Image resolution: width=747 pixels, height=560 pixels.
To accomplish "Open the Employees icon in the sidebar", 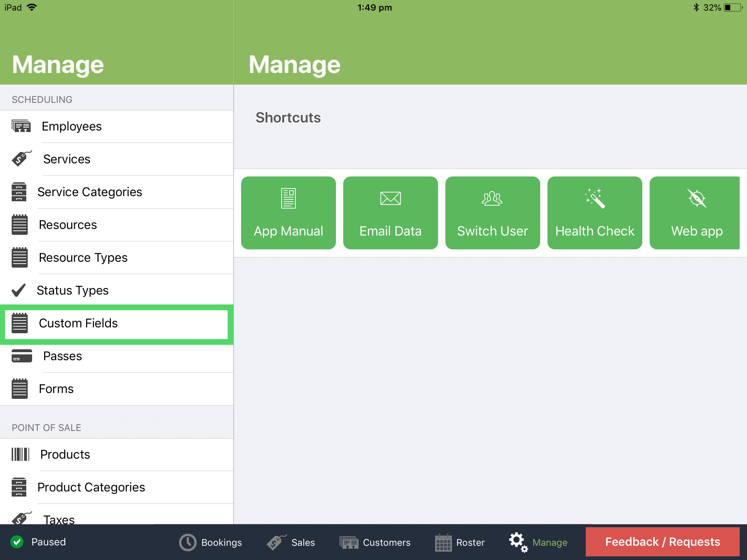I will (20, 126).
